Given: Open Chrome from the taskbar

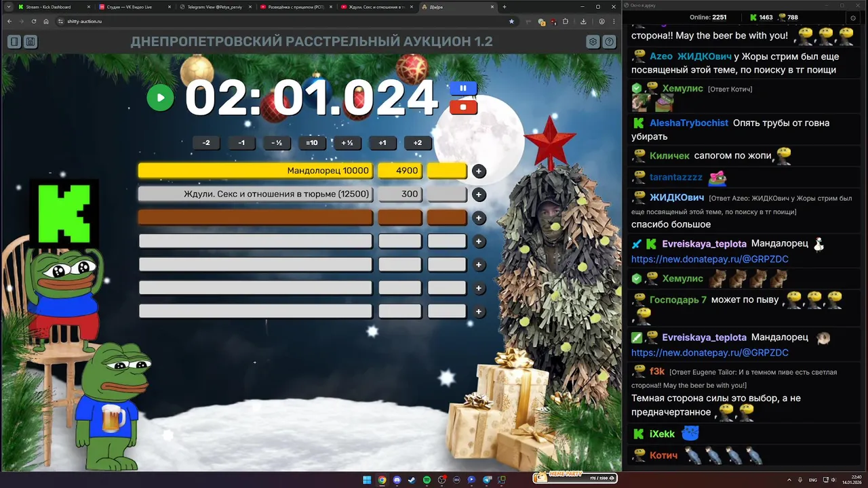Looking at the screenshot, I should coord(382,480).
